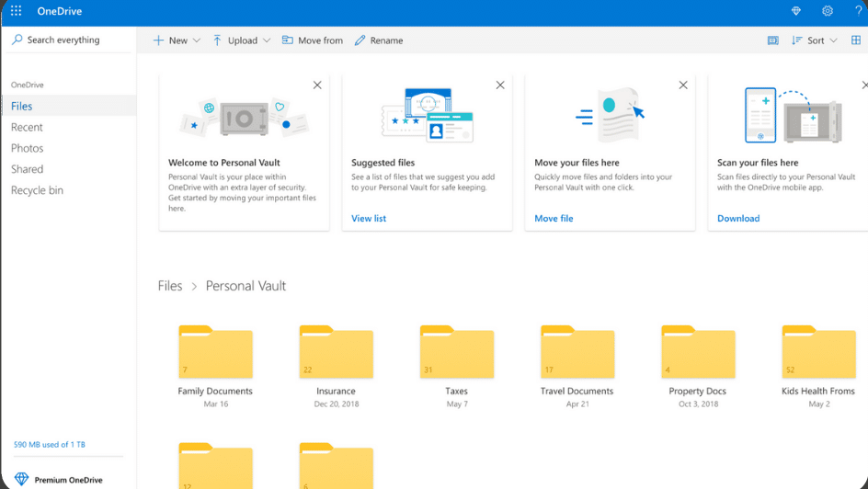This screenshot has height=489, width=868.
Task: Click the phone scan illustration on Scan card
Action: point(794,115)
